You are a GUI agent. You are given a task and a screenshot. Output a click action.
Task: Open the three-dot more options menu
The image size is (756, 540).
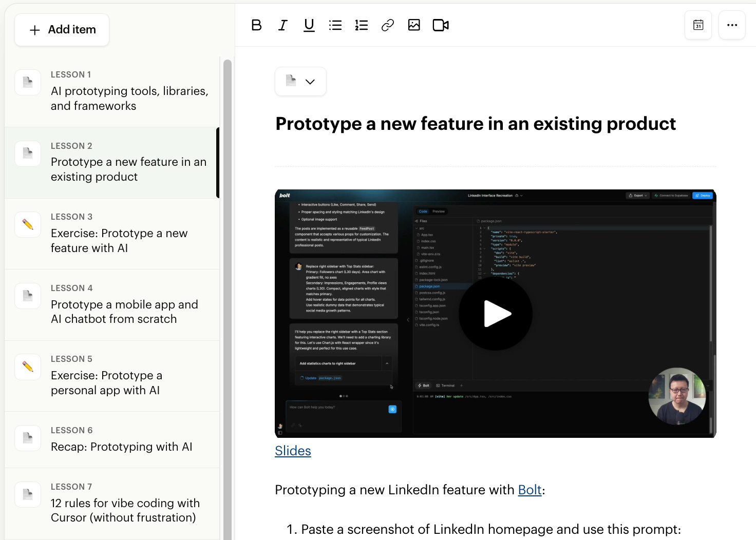[x=732, y=25]
